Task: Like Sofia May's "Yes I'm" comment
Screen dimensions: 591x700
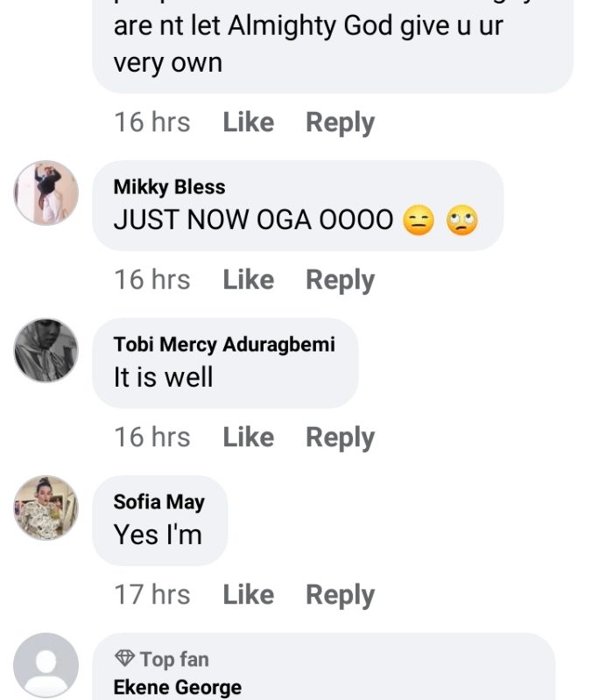Action: tap(248, 595)
